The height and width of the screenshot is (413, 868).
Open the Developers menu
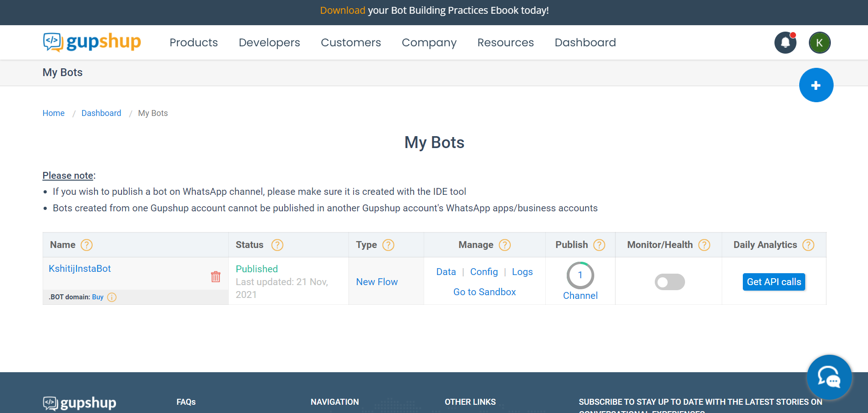270,43
